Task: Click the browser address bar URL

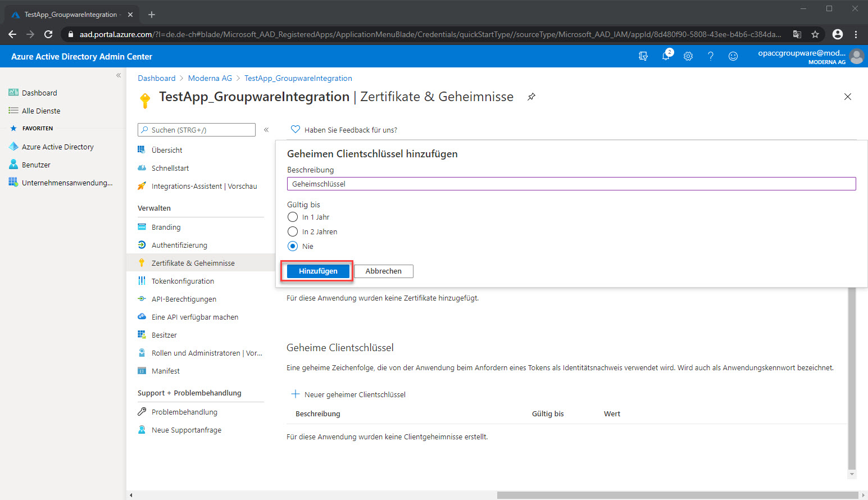Action: (430, 34)
